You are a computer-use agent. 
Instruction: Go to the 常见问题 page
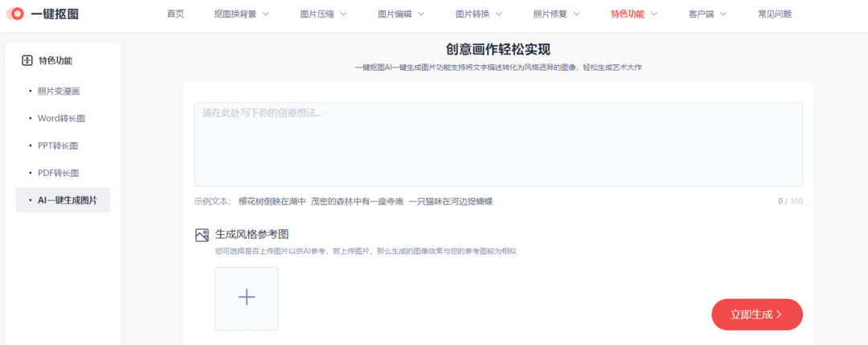click(x=775, y=14)
